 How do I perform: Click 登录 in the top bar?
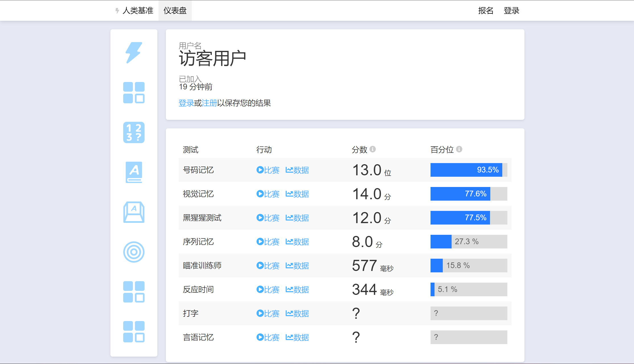click(511, 11)
